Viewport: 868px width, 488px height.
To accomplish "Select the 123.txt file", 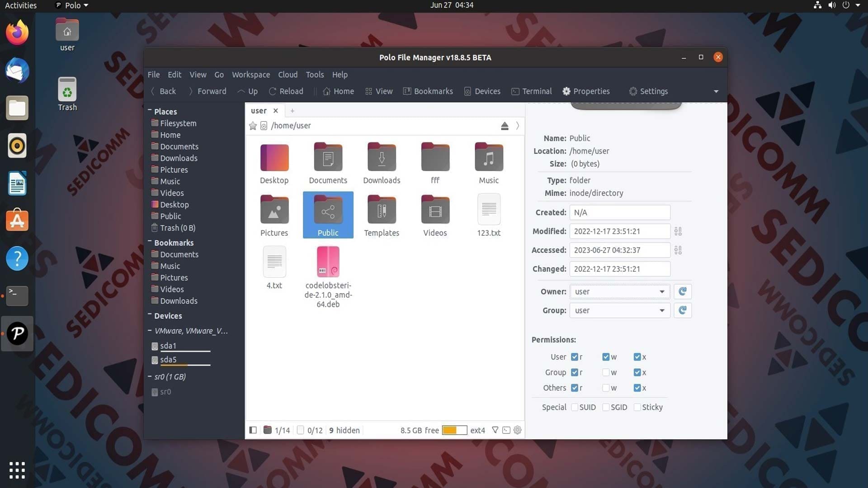I will click(489, 209).
